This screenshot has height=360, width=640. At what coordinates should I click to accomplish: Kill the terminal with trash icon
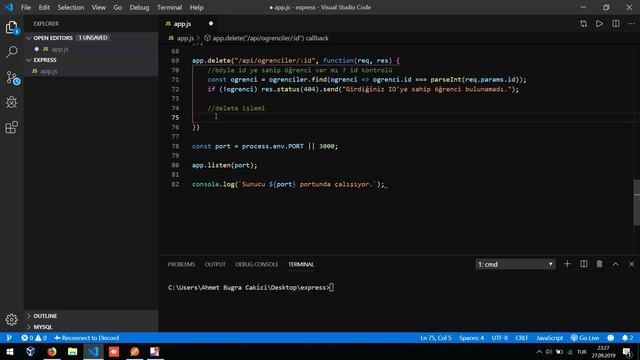(x=599, y=264)
